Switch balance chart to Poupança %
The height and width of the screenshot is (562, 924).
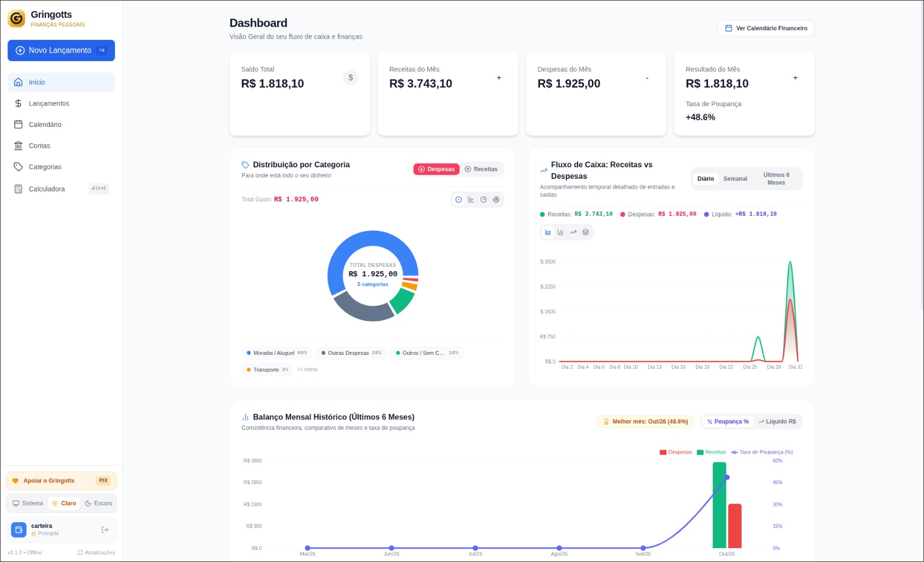click(x=728, y=422)
